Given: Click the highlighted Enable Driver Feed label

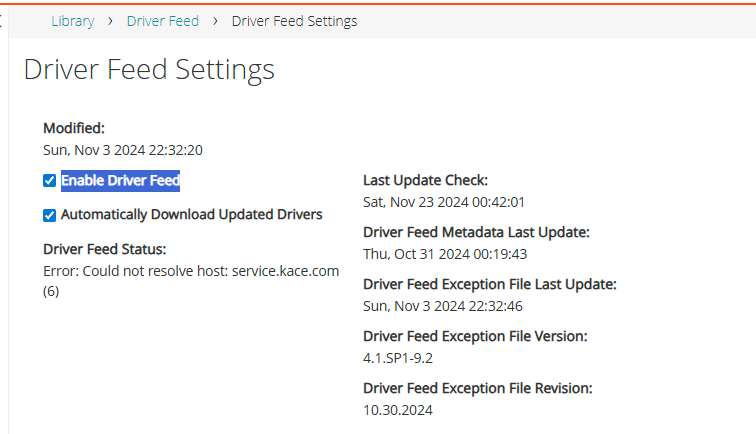Looking at the screenshot, I should click(x=120, y=181).
